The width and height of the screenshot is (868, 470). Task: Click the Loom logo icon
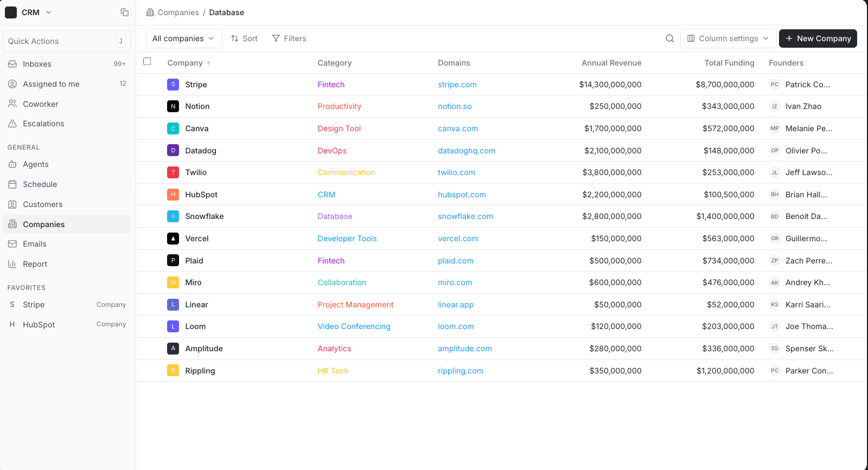click(x=173, y=326)
